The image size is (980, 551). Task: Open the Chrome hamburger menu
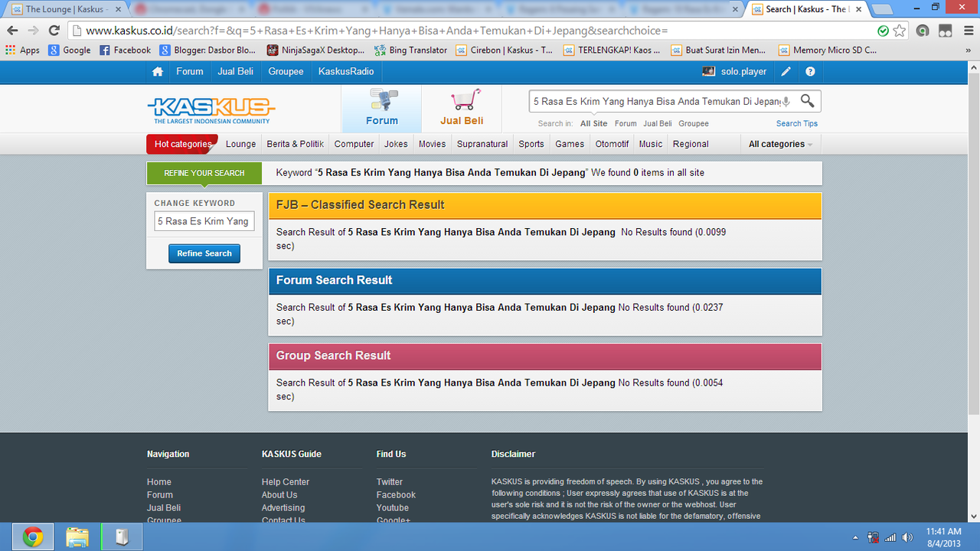(967, 31)
